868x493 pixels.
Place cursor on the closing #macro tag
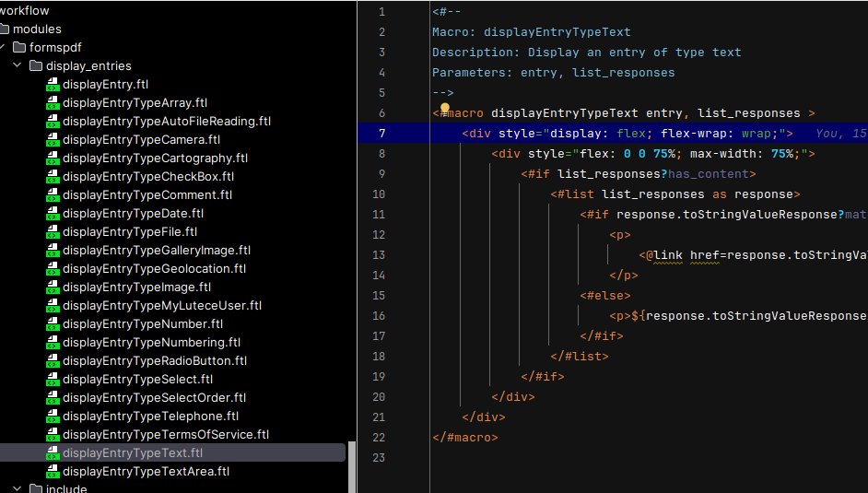point(464,438)
